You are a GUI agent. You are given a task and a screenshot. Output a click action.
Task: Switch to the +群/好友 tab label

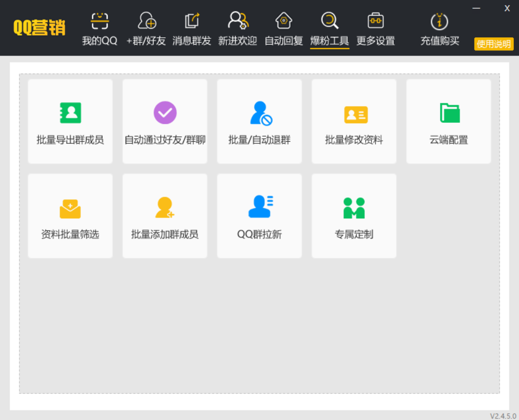146,41
